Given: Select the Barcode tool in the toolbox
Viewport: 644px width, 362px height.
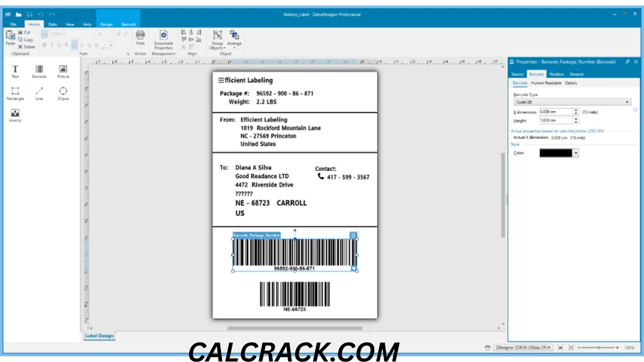Looking at the screenshot, I should click(39, 71).
